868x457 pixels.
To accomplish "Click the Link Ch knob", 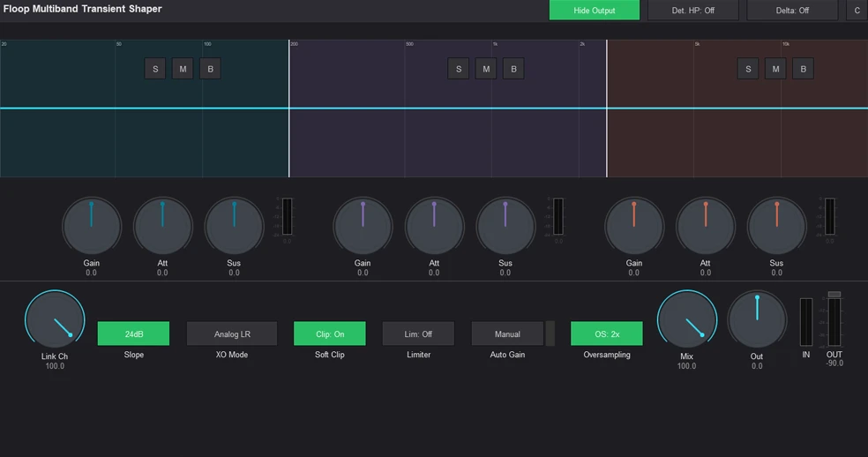I will coord(55,319).
